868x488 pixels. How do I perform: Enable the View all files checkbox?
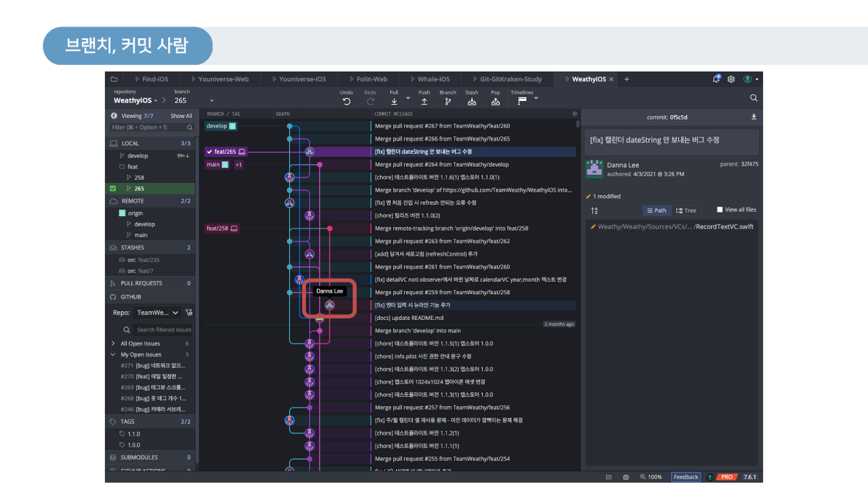(719, 210)
